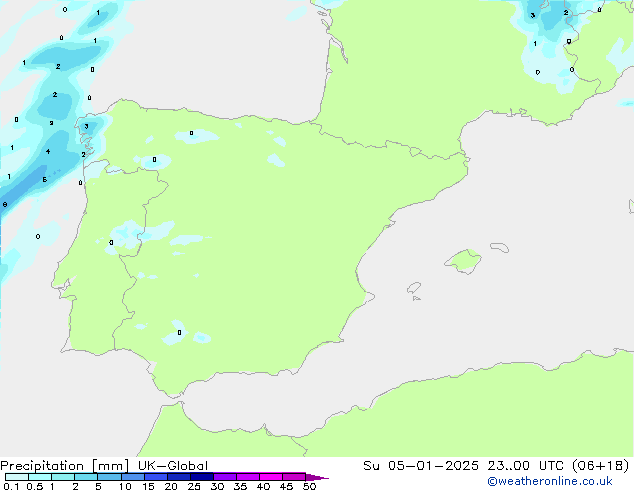The image size is (634, 490).
Task: Click the 20–25 mm dark blue legend swatch
Action: point(179,477)
